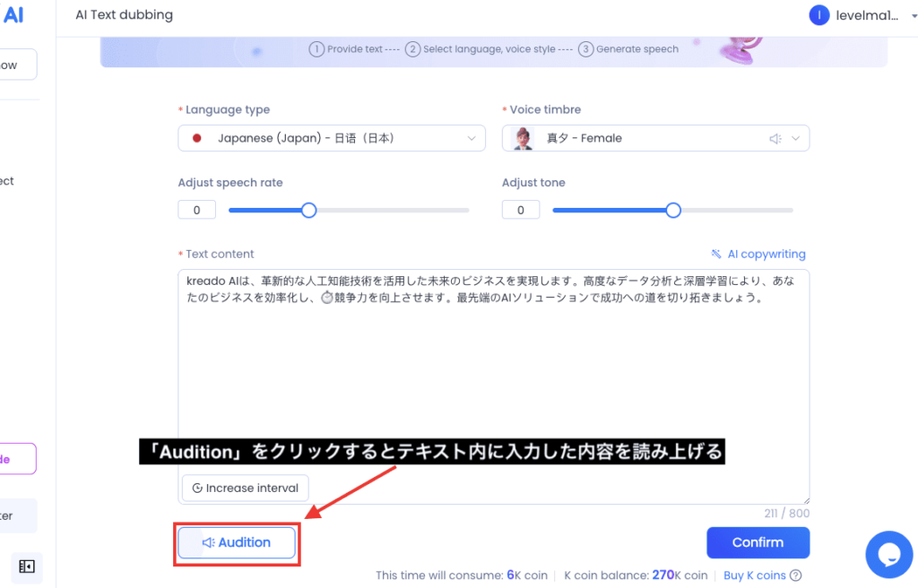Click the Audition button
The height and width of the screenshot is (588, 918).
[237, 543]
